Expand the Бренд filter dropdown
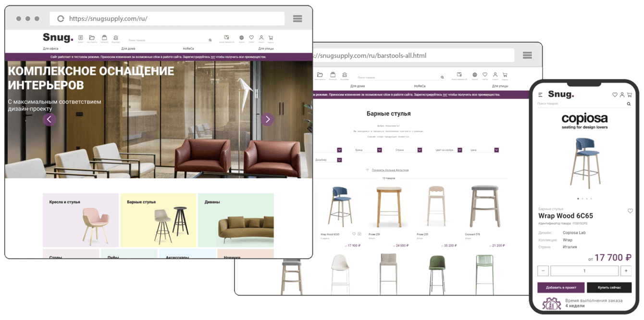Screen dimensions: 644x320 379,150
